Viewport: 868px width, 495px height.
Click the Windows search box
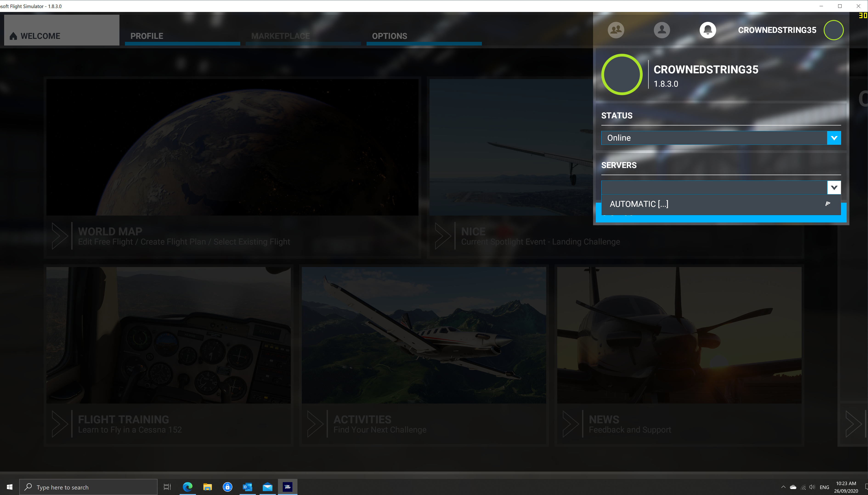88,487
